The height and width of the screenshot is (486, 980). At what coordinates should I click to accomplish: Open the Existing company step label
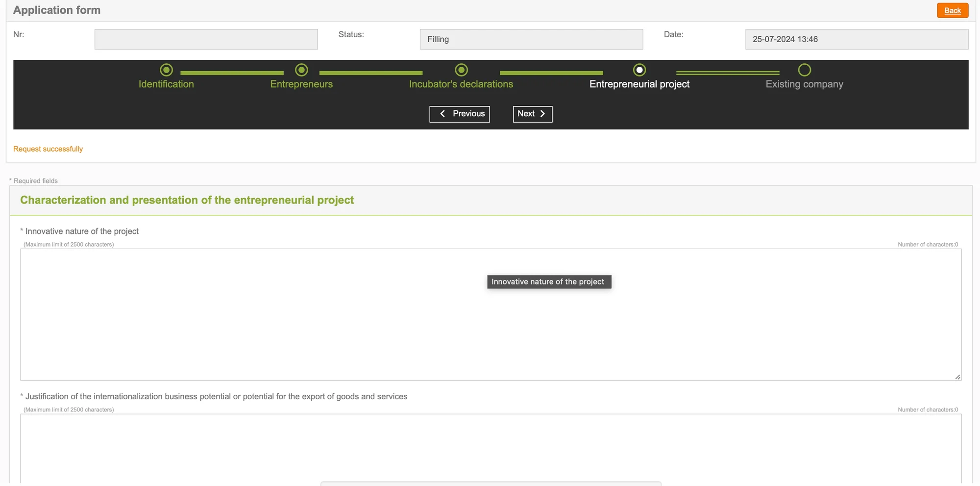click(805, 84)
